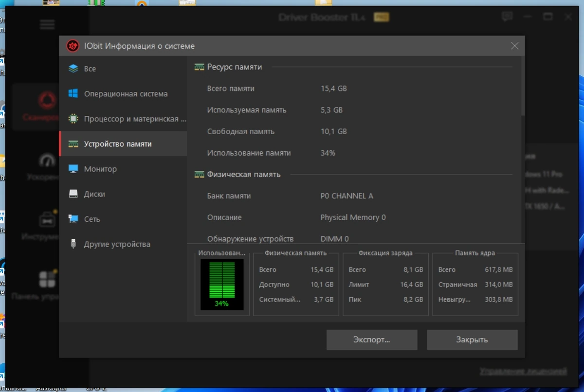584x392 pixels.
Task: Close the system information dialog
Action: pos(515,46)
